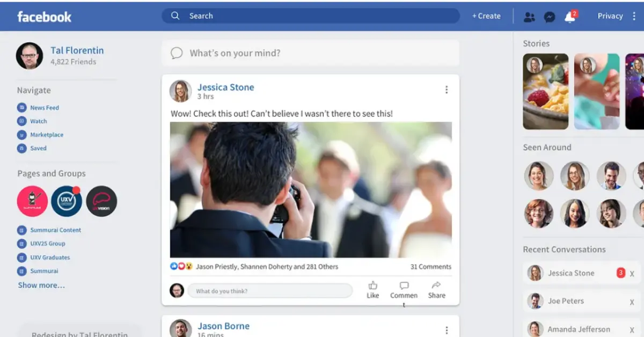Open Jessica Stone post options menu
644x337 pixels.
point(446,90)
